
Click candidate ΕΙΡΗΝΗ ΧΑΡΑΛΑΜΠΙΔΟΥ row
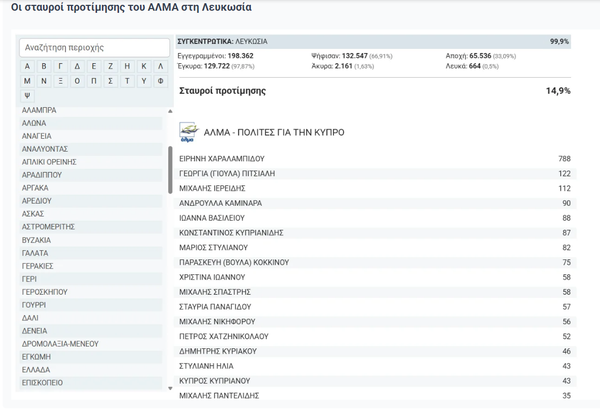[375, 159]
